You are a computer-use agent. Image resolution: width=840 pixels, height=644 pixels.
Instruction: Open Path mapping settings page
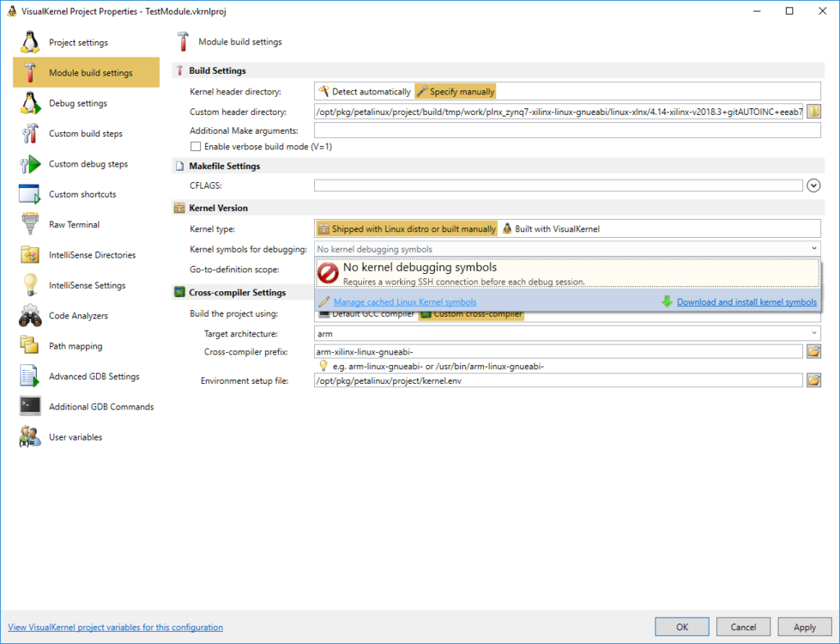point(75,346)
